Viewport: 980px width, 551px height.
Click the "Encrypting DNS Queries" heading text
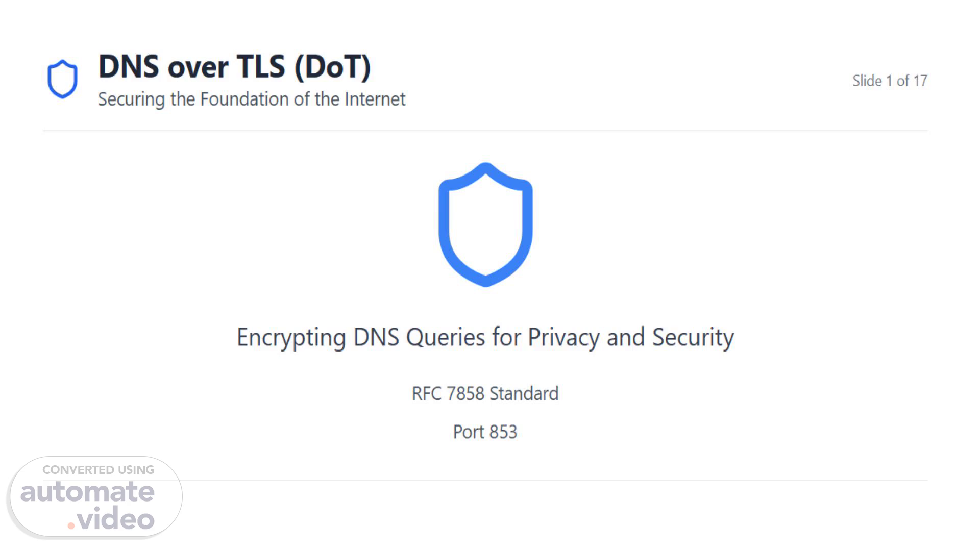coord(485,337)
